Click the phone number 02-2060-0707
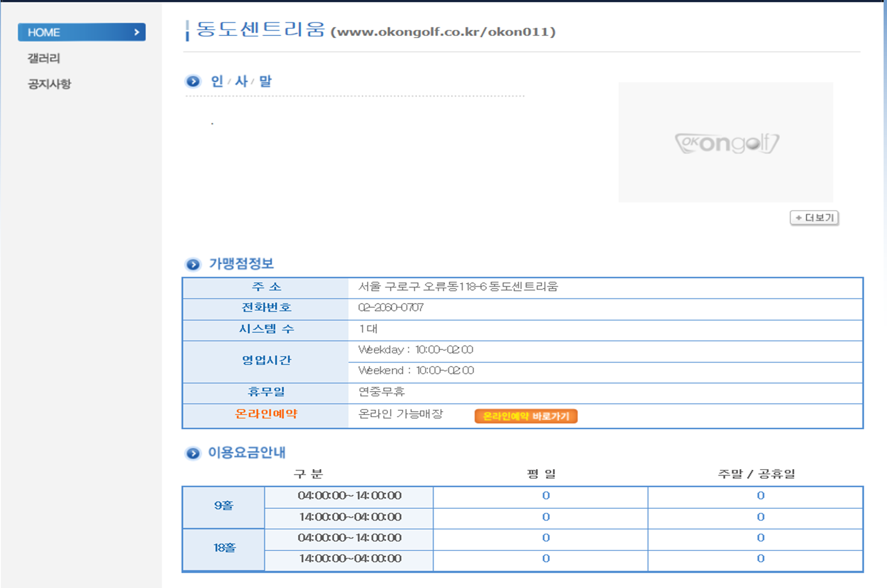 (391, 308)
